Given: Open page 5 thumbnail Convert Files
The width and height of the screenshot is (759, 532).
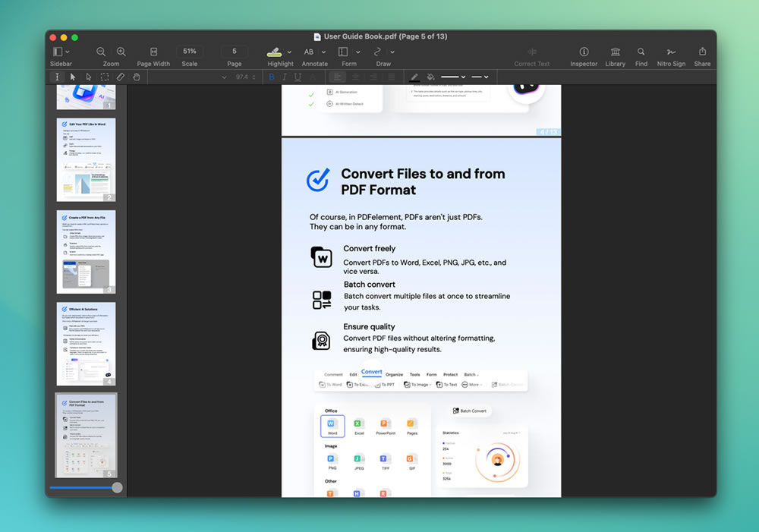Looking at the screenshot, I should 87,436.
